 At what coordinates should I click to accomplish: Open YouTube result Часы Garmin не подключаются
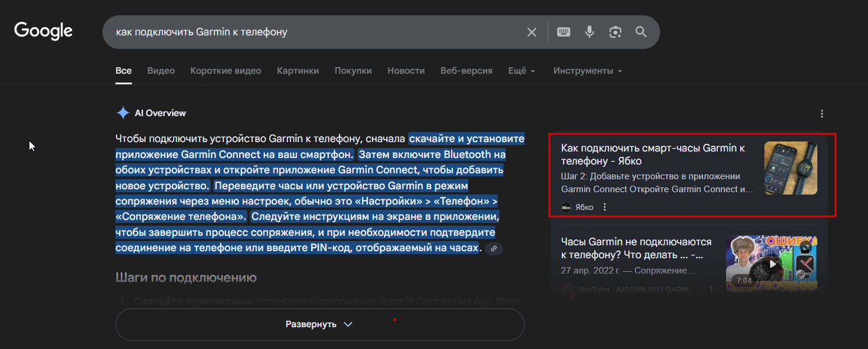636,249
